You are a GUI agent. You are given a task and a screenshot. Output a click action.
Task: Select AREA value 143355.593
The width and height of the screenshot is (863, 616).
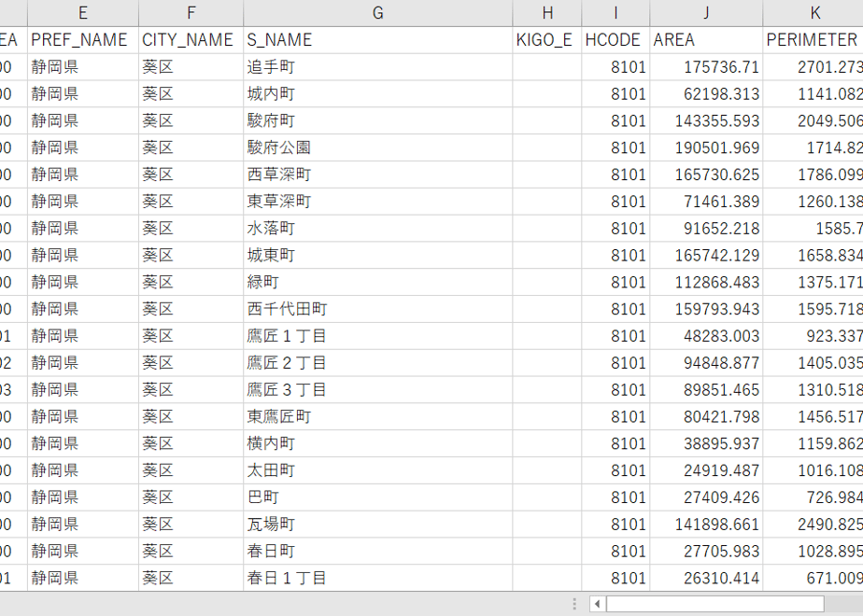click(x=706, y=120)
